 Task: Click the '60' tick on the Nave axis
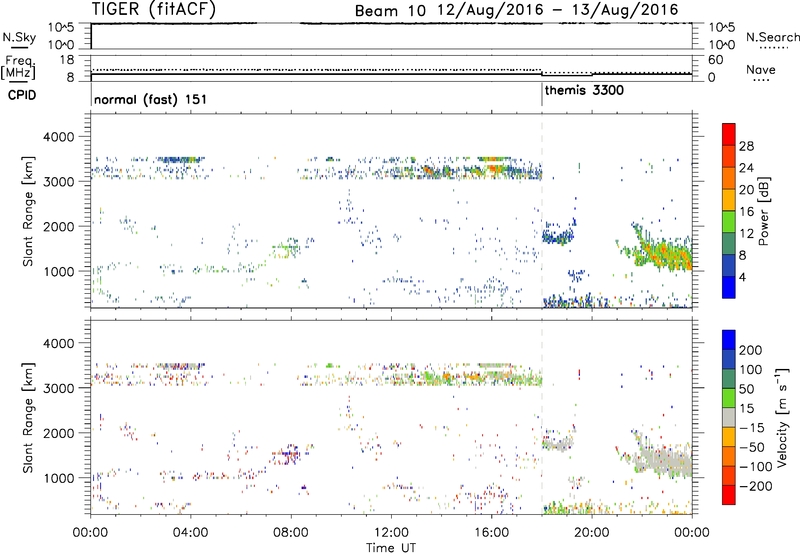[716, 60]
